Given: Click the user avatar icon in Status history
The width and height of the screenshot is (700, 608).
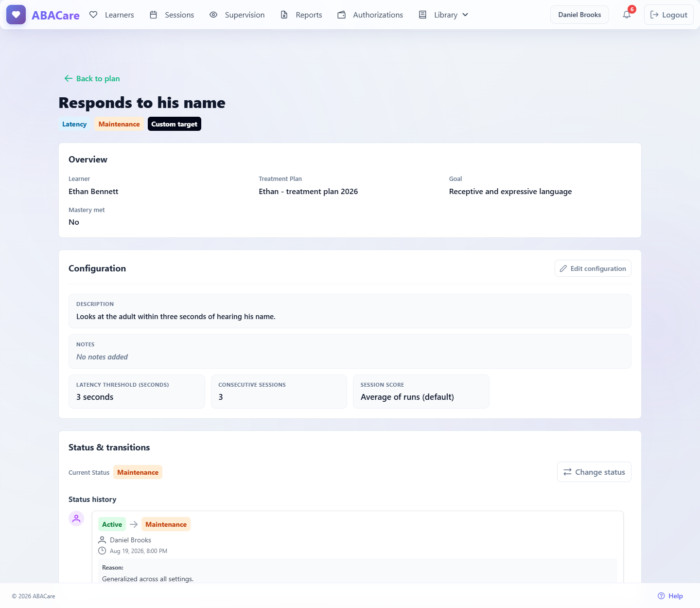Looking at the screenshot, I should pos(76,519).
